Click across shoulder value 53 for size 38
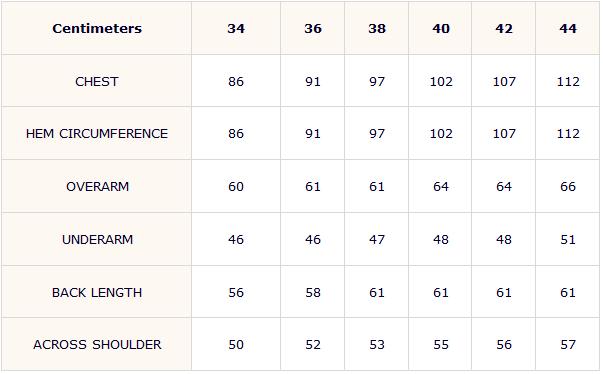This screenshot has width=603, height=374. [x=377, y=345]
